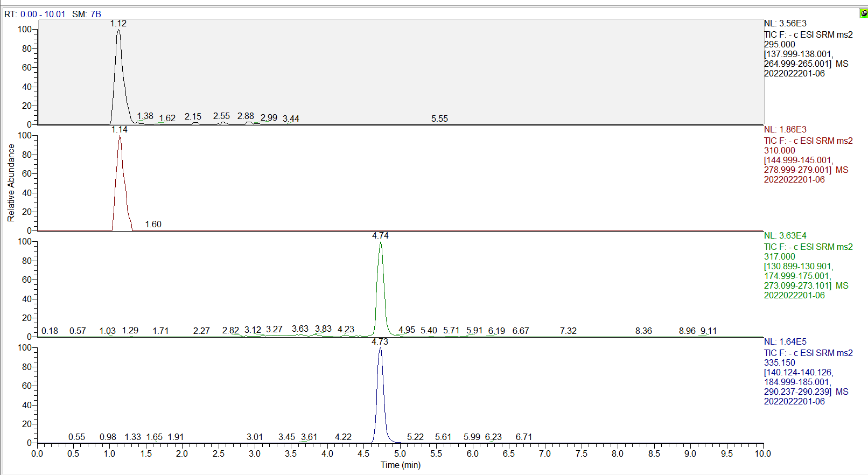Click the 5.55 peak label in top plot
Screen dimensions: 868x475
439,118
